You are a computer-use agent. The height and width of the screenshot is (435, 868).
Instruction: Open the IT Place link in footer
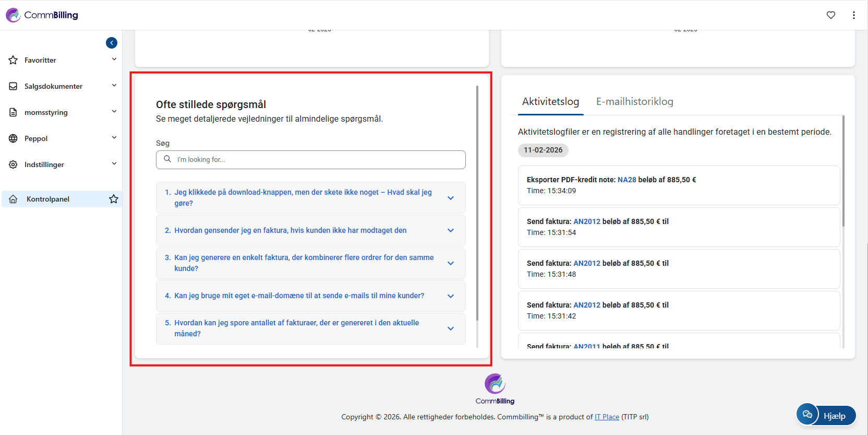coord(607,417)
